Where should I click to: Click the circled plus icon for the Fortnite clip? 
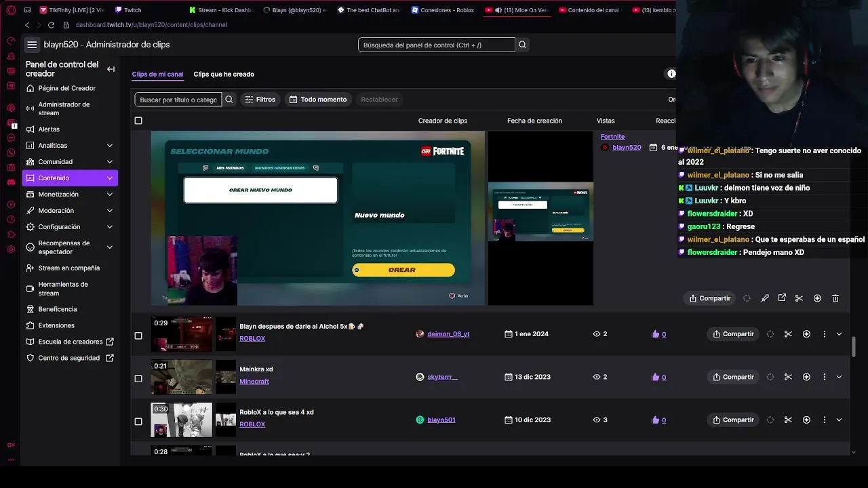pyautogui.click(x=817, y=298)
